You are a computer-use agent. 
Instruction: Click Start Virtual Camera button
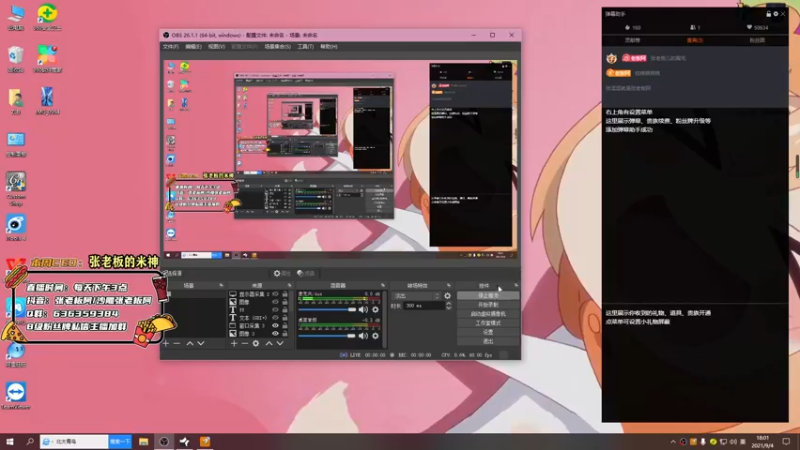coord(488,314)
